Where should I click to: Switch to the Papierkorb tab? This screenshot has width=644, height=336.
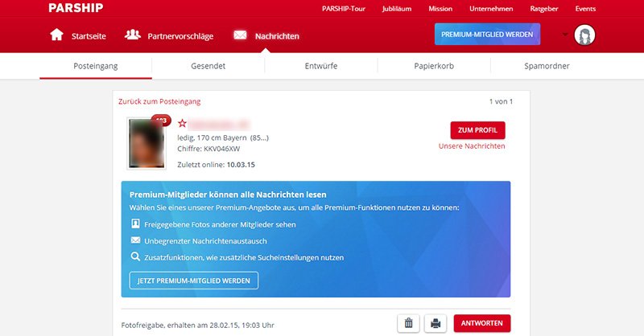[434, 66]
